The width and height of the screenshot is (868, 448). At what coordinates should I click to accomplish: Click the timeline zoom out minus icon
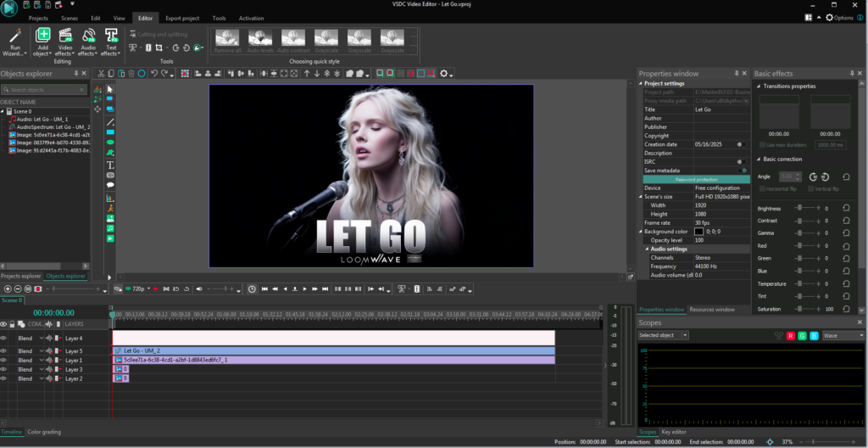[x=18, y=288]
